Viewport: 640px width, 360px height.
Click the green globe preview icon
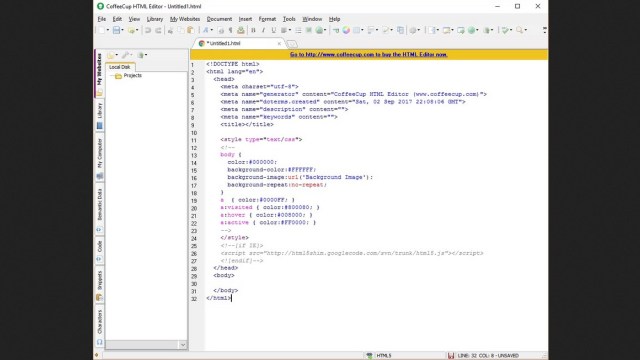pyautogui.click(x=472, y=30)
